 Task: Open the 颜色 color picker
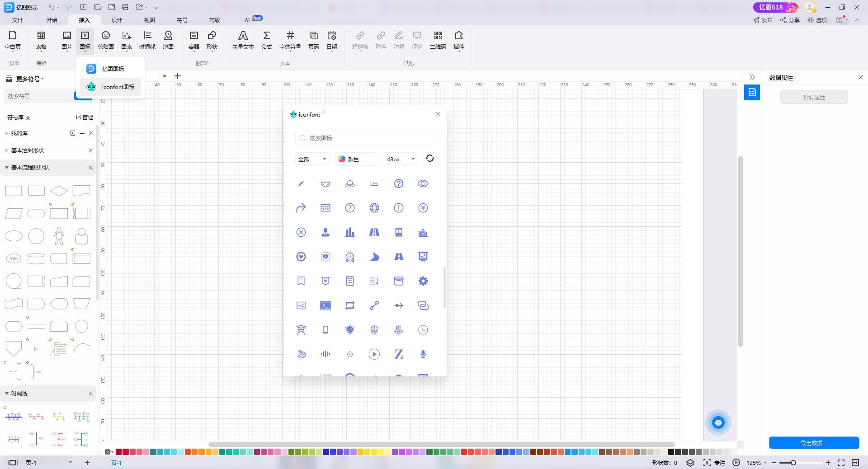pyautogui.click(x=356, y=159)
